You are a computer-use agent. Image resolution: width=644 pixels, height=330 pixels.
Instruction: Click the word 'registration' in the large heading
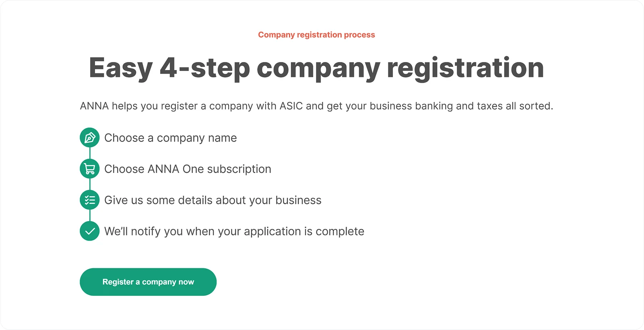point(465,68)
